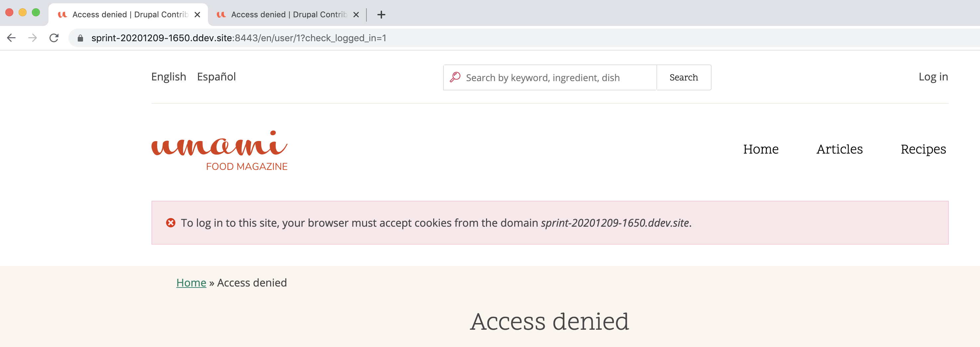This screenshot has height=347, width=980.
Task: Click the Search button
Action: [x=684, y=77]
